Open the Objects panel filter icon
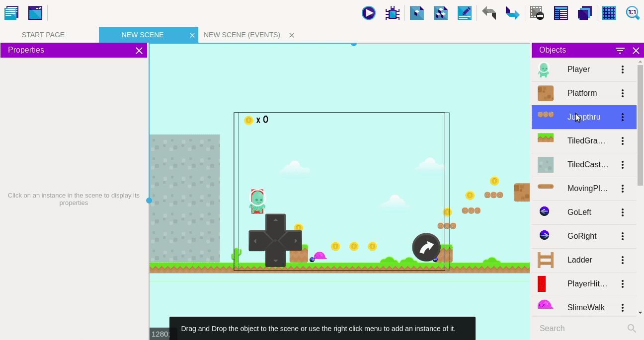 620,51
